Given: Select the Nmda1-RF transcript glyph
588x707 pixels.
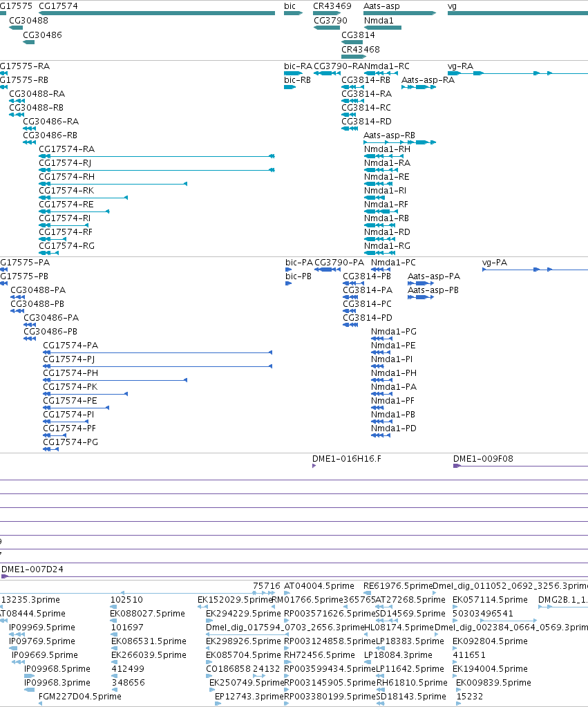Looking at the screenshot, I should click(380, 211).
